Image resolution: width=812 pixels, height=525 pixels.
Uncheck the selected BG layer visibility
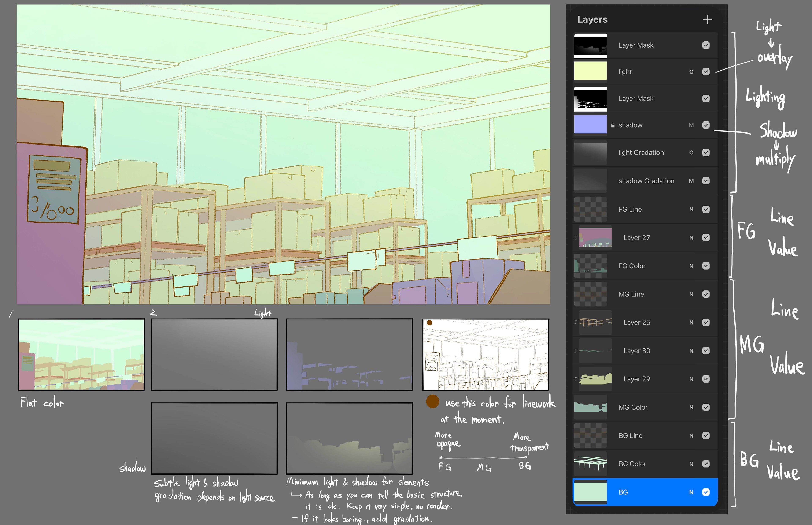point(706,492)
